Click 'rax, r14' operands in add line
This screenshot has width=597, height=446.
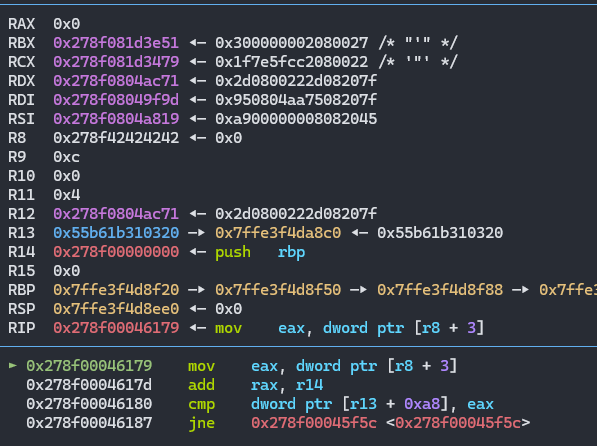[x=287, y=385]
